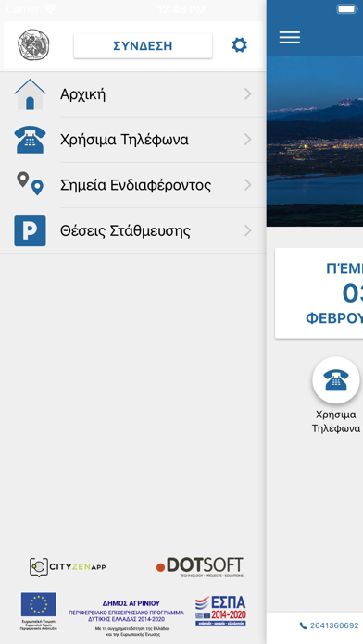This screenshot has height=644, width=363.
Task: Open the Αρχική menu item
Action: [133, 94]
